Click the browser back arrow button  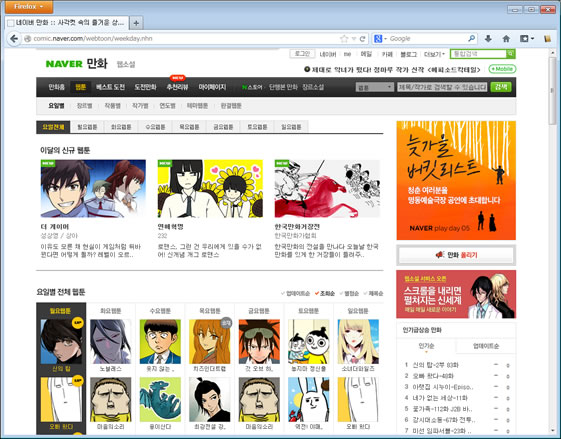(14, 38)
